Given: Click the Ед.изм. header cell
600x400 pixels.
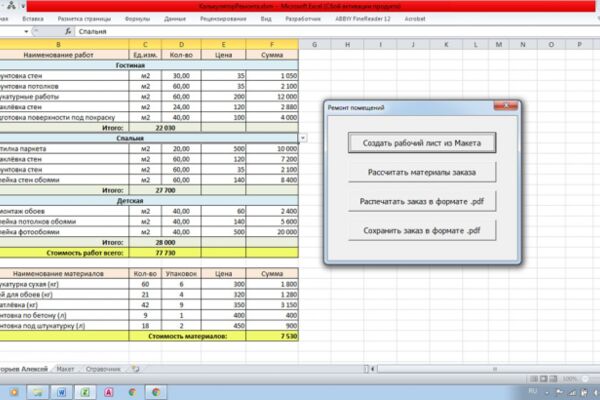Looking at the screenshot, I should 145,55.
